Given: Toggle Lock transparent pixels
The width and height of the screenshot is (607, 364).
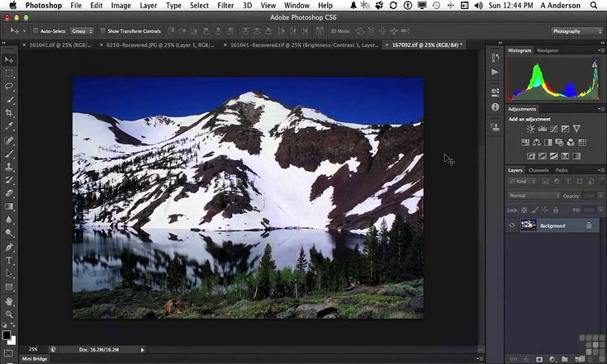Looking at the screenshot, I should 524,210.
